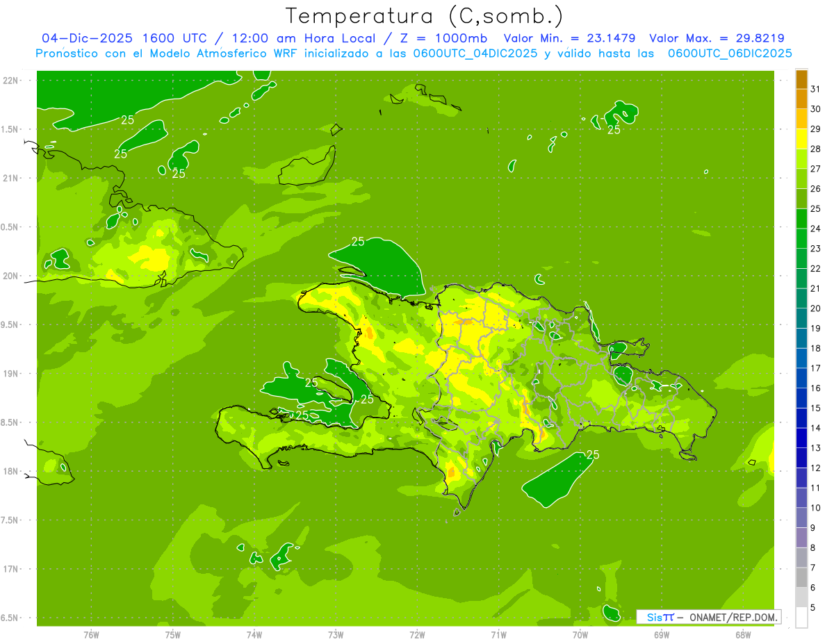Image resolution: width=834 pixels, height=644 pixels.
Task: Click the legend value "24"
Action: click(x=816, y=229)
